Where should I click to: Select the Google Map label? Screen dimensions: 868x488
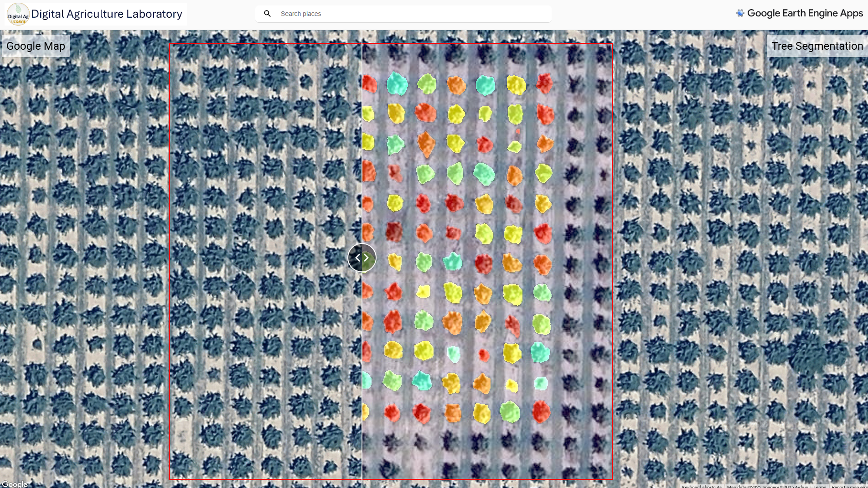tap(35, 46)
